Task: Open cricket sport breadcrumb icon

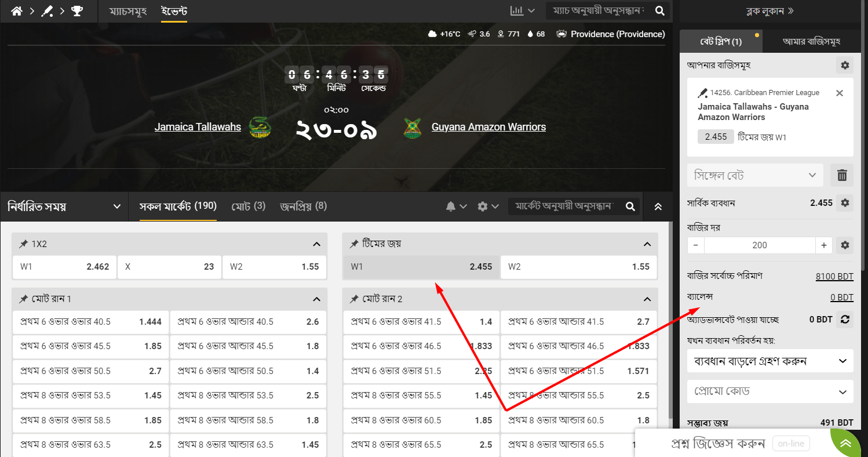Action: [x=47, y=11]
